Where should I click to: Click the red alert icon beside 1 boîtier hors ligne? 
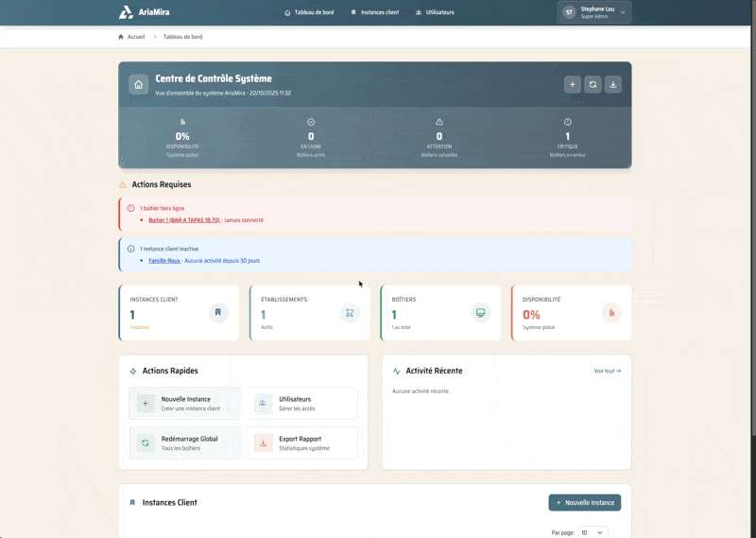130,208
